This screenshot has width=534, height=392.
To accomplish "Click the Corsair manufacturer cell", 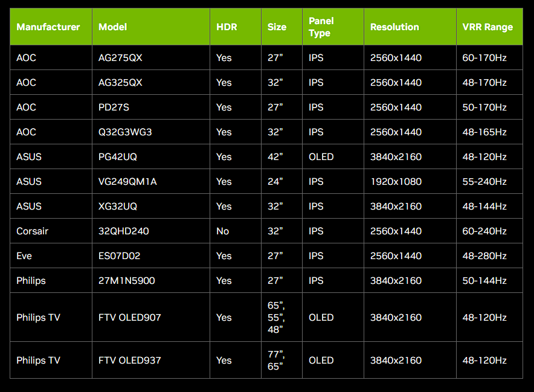I will click(51, 231).
